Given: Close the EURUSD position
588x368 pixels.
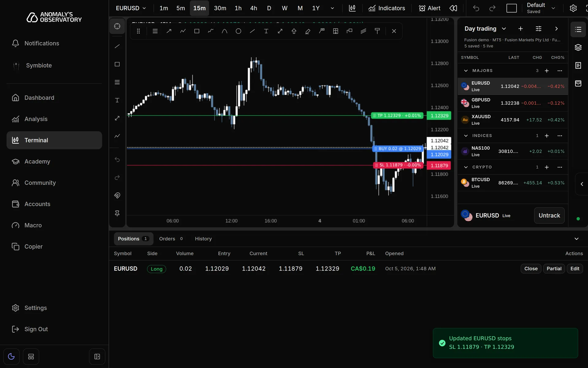Looking at the screenshot, I should pyautogui.click(x=531, y=269).
